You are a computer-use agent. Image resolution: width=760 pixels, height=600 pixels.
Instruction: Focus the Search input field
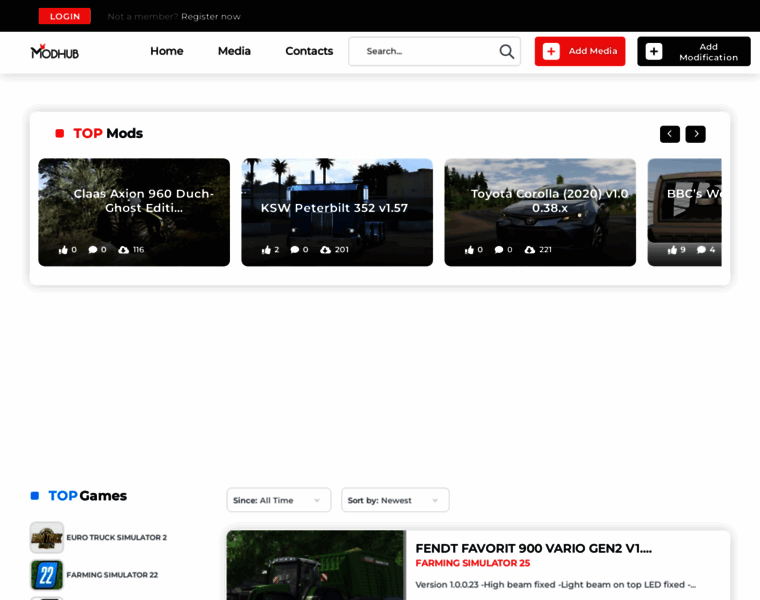[x=425, y=52]
